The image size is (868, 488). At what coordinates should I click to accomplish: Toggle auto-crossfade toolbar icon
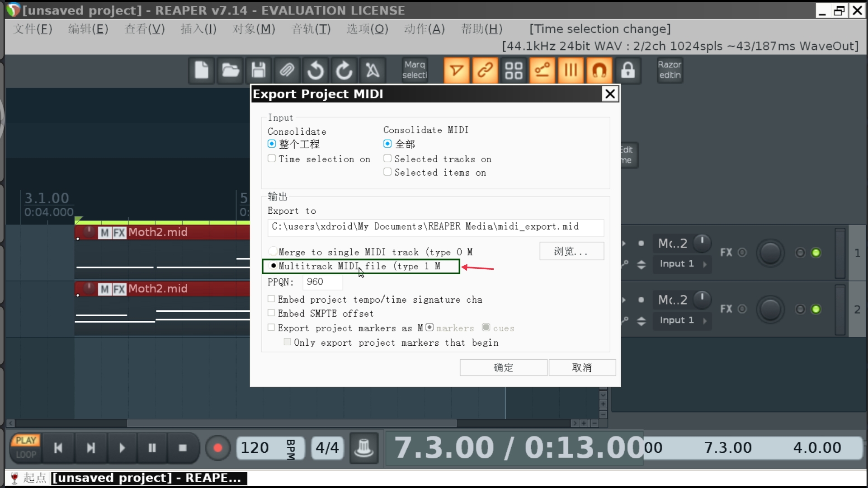coord(457,70)
